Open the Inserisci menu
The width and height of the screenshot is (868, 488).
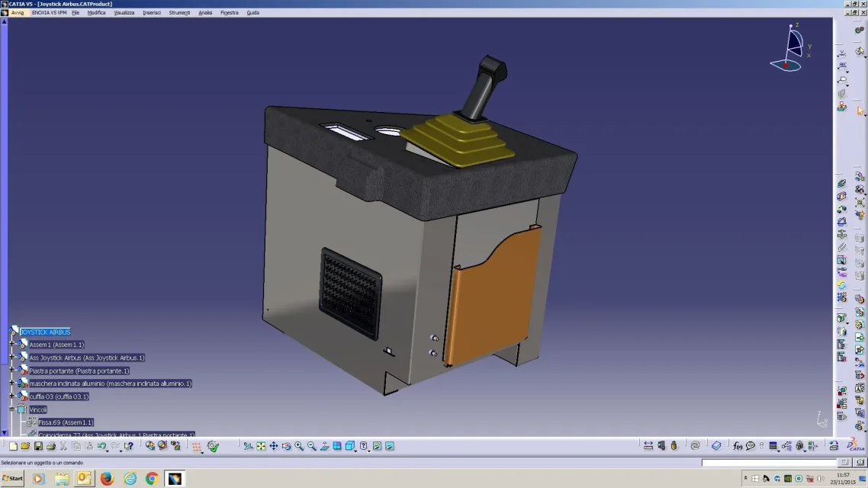[x=152, y=13]
